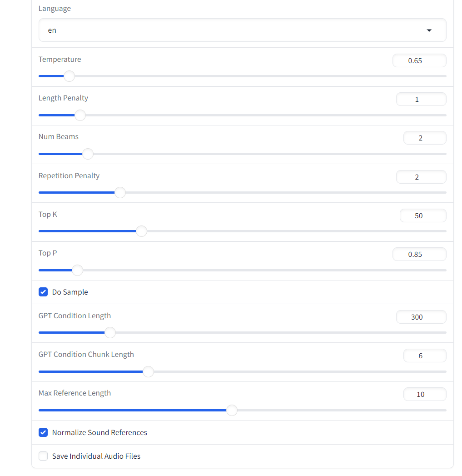Click the Top P slider handle

[78, 271]
